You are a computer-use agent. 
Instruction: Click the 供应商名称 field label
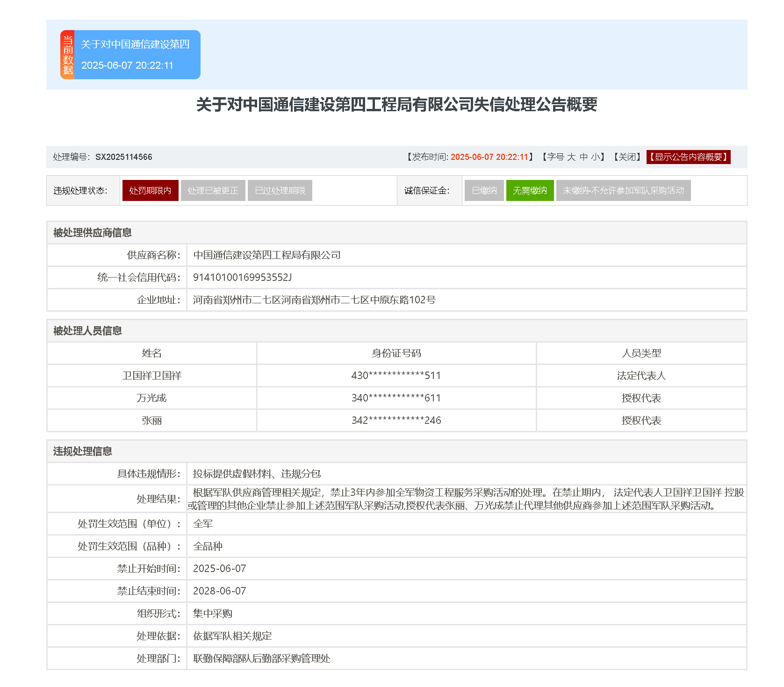(x=154, y=255)
